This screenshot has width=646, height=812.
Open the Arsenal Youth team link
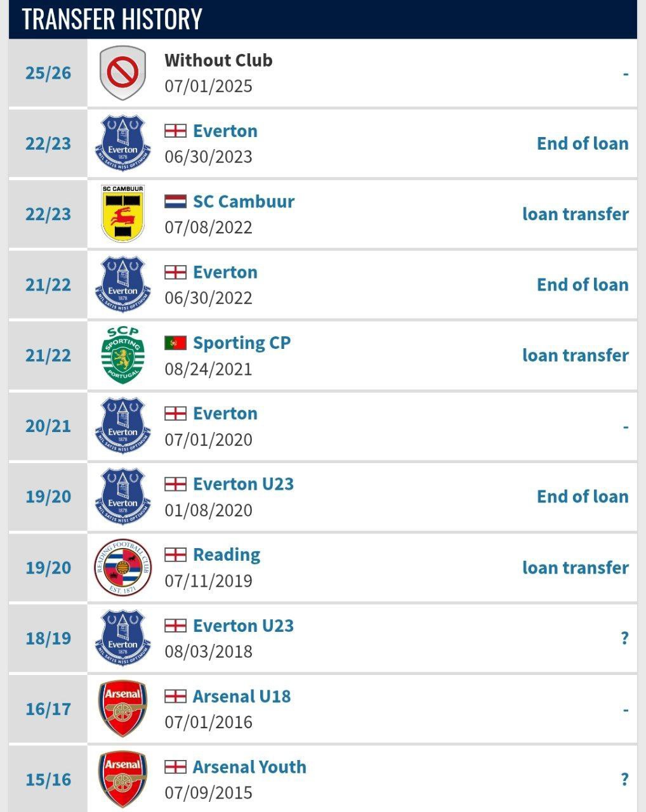coord(249,767)
